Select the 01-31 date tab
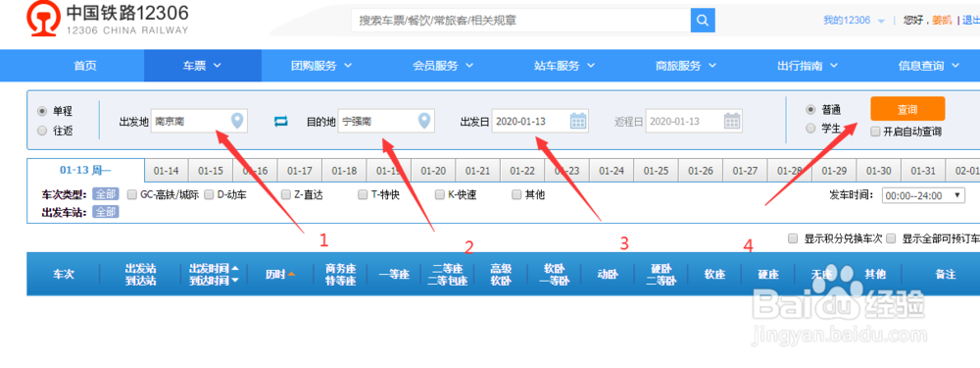Image resolution: width=980 pixels, height=368 pixels. coord(922,170)
